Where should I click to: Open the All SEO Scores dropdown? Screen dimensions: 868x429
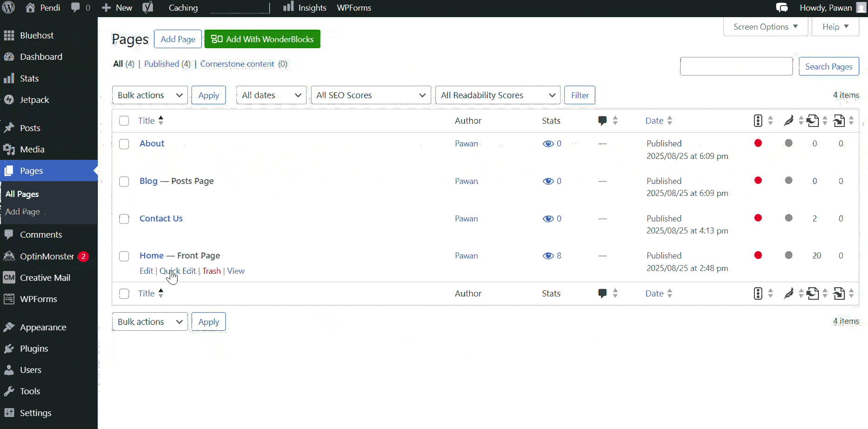370,95
